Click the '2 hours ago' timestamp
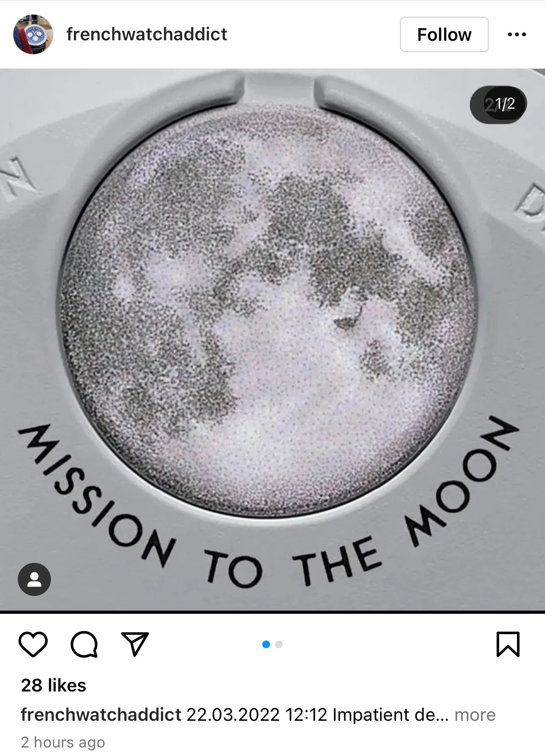The width and height of the screenshot is (545, 756). point(63,742)
